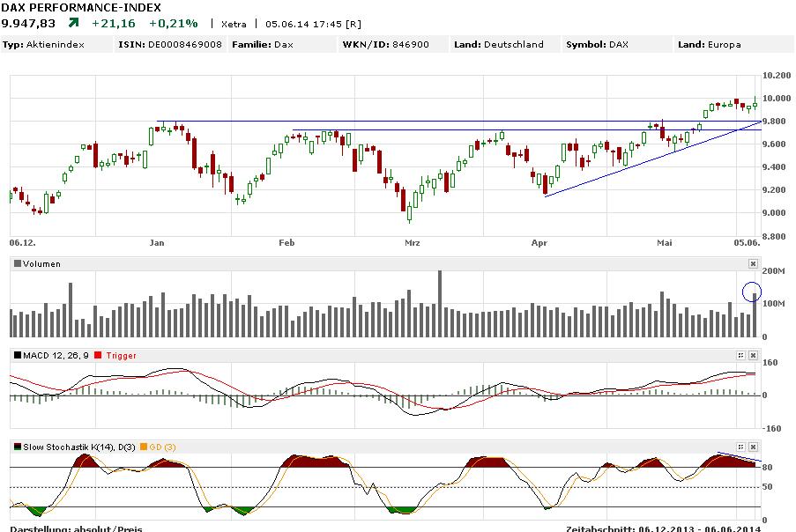Click the price 9.947,83
The width and height of the screenshot is (796, 532).
(x=28, y=23)
